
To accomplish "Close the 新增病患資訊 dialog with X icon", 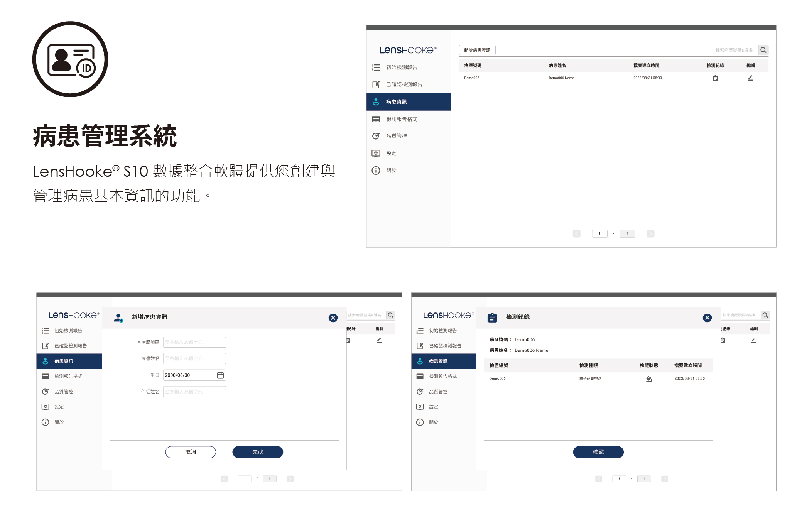I will tap(333, 318).
